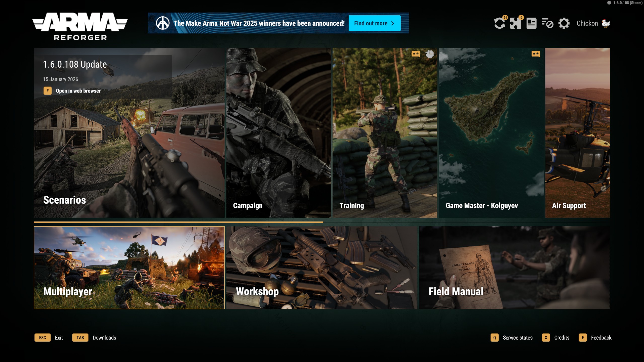Click the chicken profile avatar
The height and width of the screenshot is (362, 644).
(x=606, y=23)
